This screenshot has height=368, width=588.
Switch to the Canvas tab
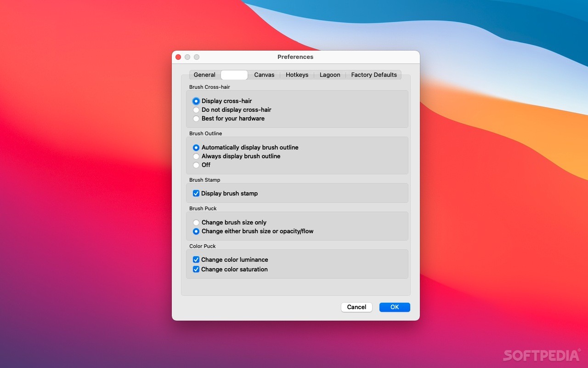[264, 75]
